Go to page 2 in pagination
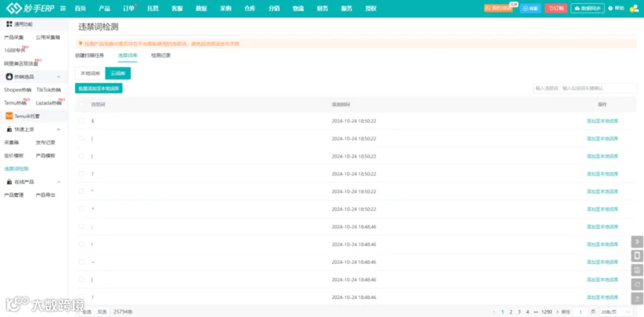 click(x=511, y=312)
